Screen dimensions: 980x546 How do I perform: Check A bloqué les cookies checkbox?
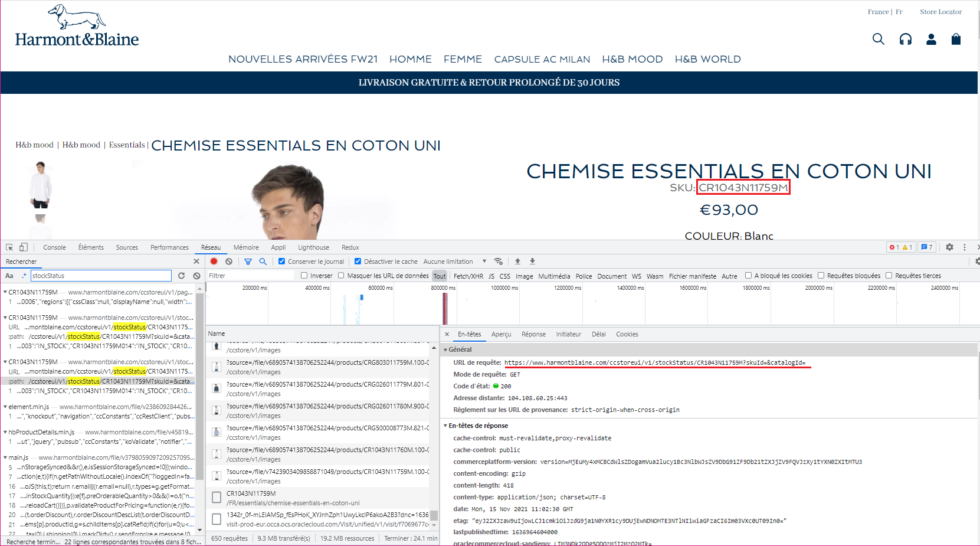tap(748, 275)
